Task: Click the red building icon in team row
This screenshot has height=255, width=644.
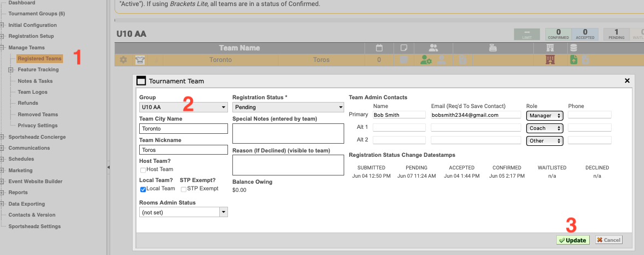Action: [550, 60]
